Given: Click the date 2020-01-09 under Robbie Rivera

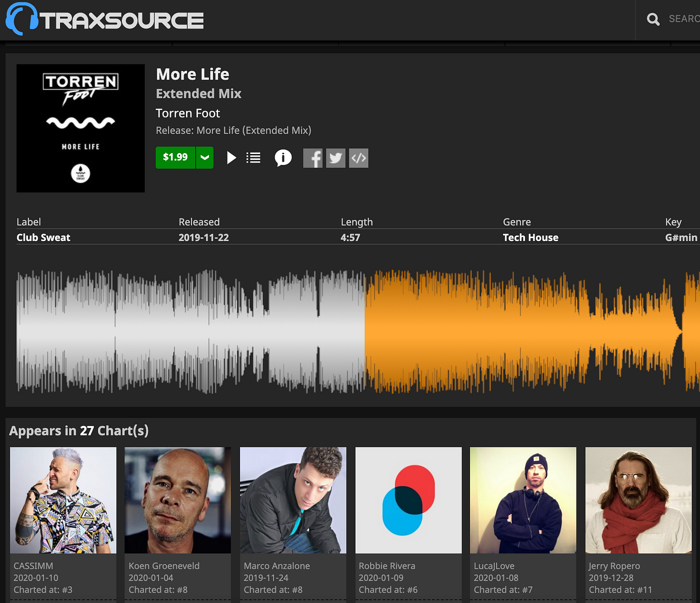Looking at the screenshot, I should coord(381,578).
